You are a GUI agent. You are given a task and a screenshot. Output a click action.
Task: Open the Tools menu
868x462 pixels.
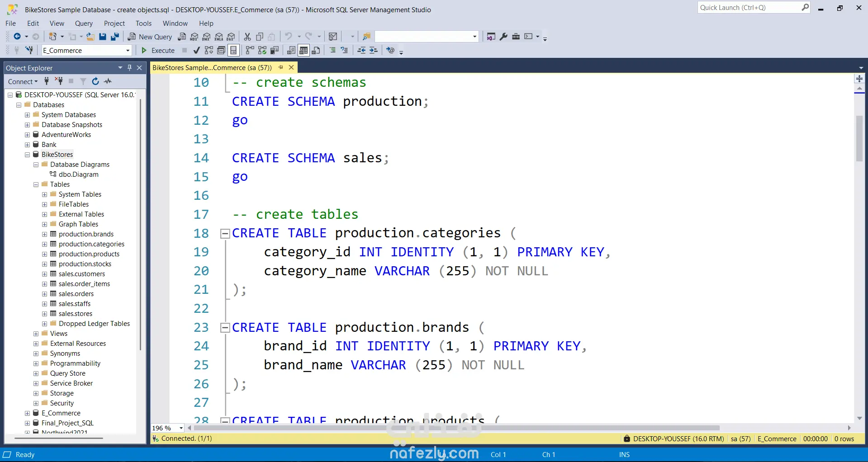pyautogui.click(x=143, y=24)
